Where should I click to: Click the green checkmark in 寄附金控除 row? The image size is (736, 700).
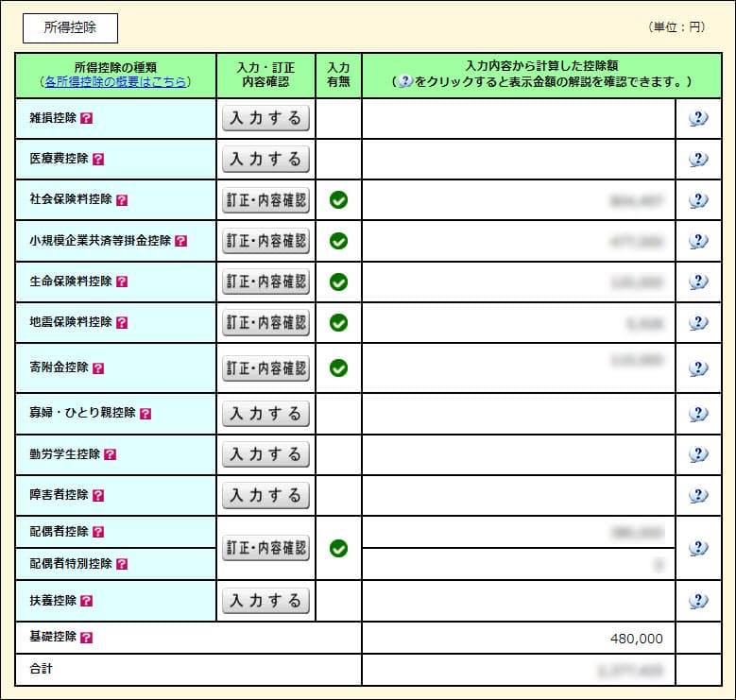click(x=338, y=368)
